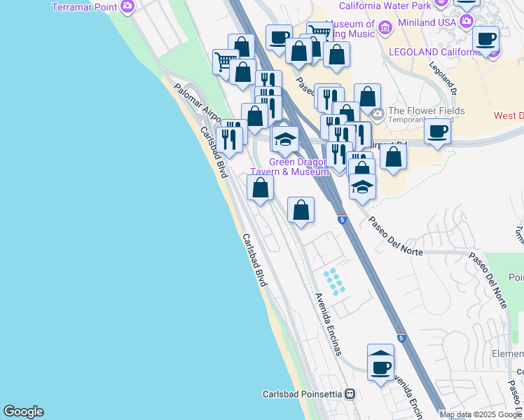This screenshot has width=524, height=420.
Task: Select The Flower Fields text label
Action: point(427,111)
